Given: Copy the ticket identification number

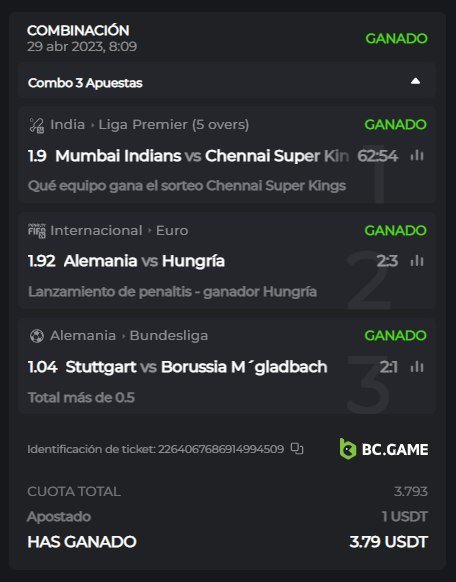Looking at the screenshot, I should [297, 449].
